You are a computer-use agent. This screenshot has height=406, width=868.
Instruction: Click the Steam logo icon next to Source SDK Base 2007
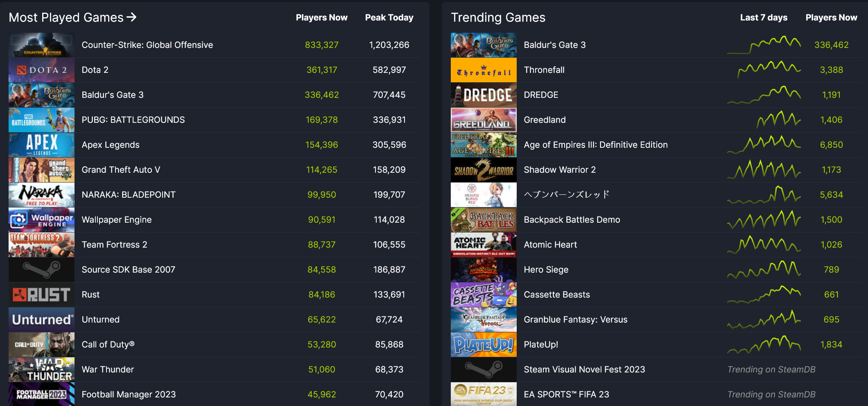coord(41,270)
